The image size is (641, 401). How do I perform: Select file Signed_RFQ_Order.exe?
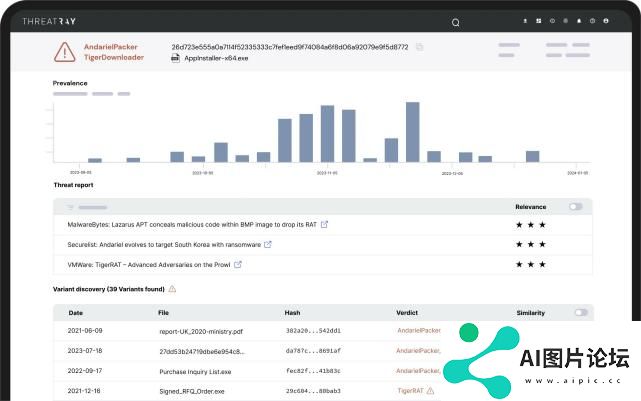(x=192, y=391)
